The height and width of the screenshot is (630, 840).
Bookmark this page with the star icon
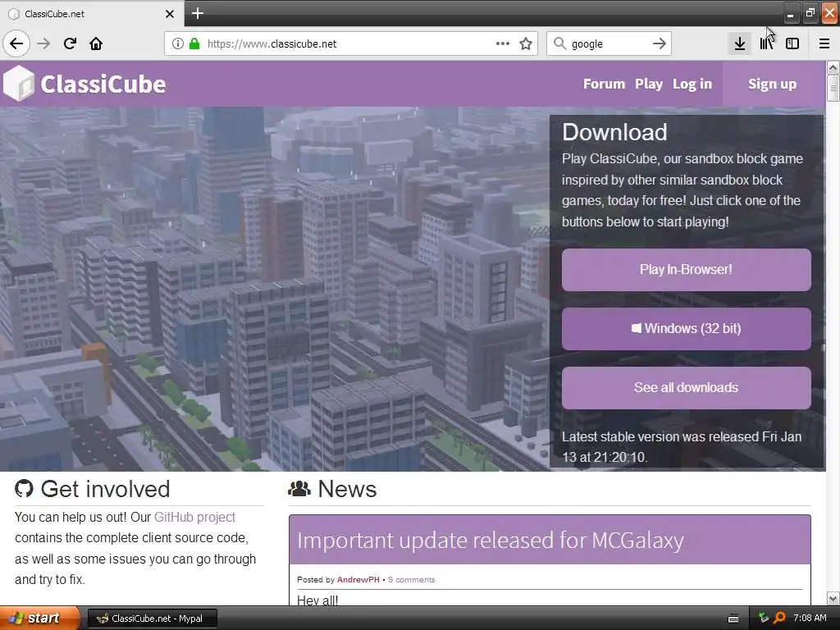pos(526,43)
